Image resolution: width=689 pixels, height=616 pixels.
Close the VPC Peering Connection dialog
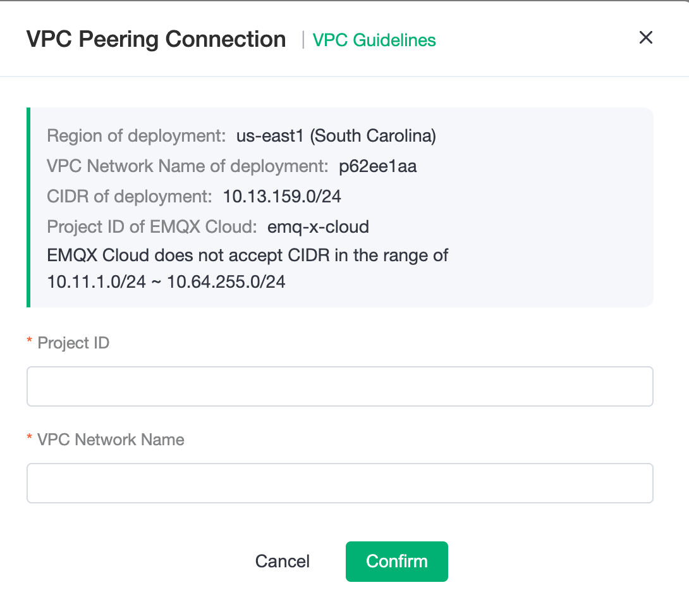[645, 38]
